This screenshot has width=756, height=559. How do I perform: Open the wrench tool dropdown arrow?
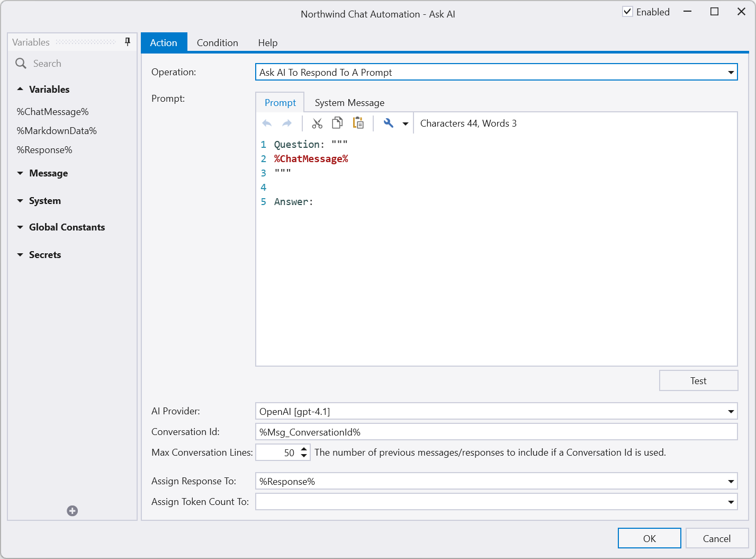tap(406, 124)
